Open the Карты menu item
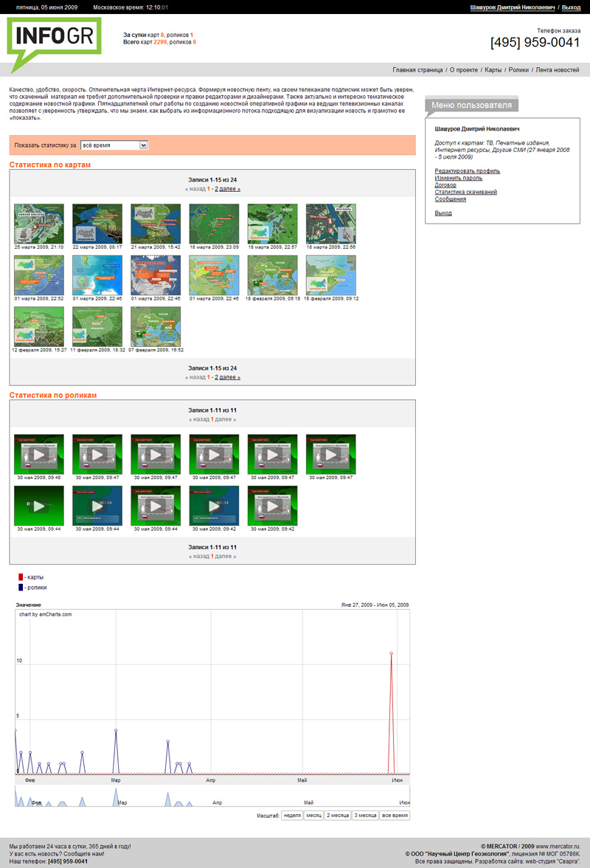Screen dimensions: 590x868 point(493,70)
